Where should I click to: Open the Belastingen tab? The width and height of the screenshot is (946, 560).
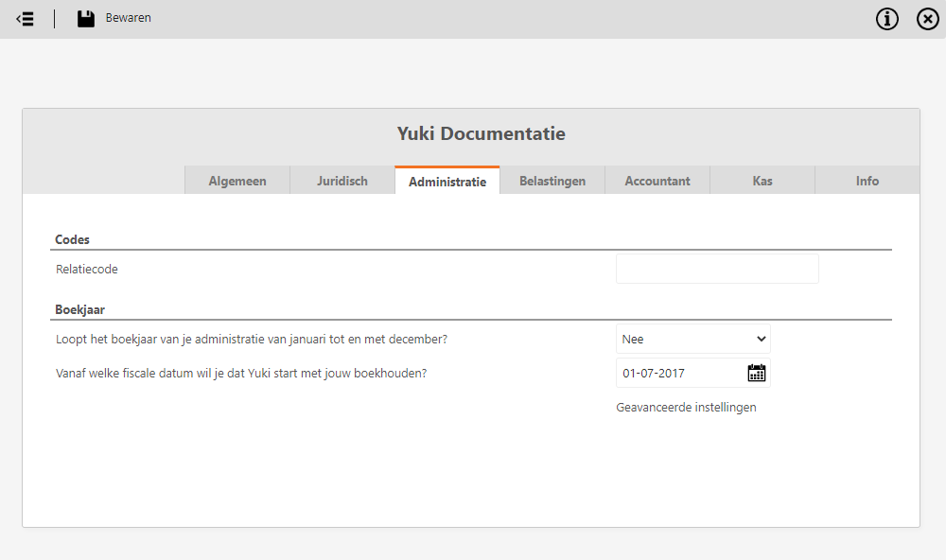(552, 181)
